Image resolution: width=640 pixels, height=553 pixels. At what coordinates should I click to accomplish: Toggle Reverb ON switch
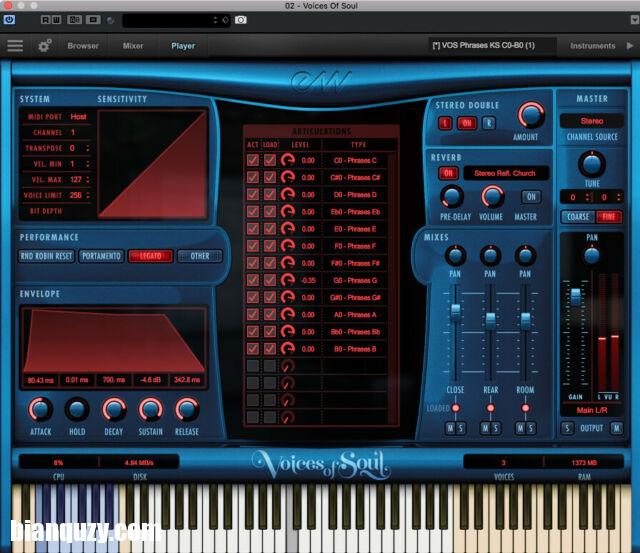pos(448,173)
